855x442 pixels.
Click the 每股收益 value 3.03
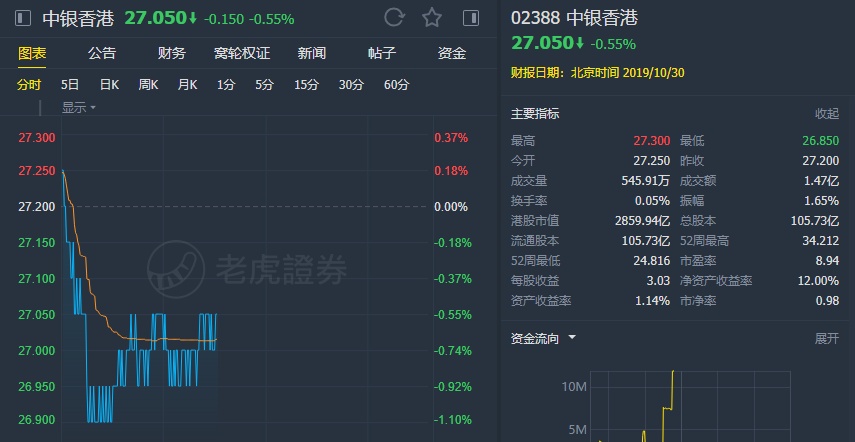658,281
